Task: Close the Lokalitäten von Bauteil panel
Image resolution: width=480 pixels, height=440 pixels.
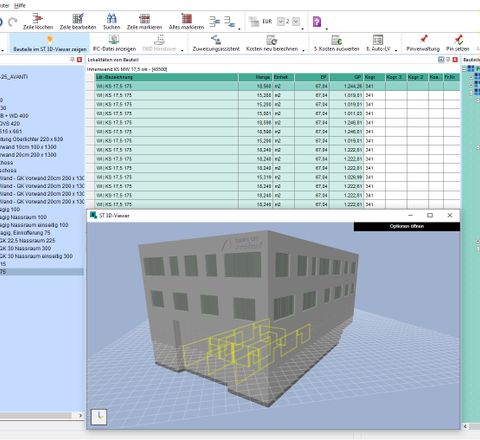Action: 455,60
